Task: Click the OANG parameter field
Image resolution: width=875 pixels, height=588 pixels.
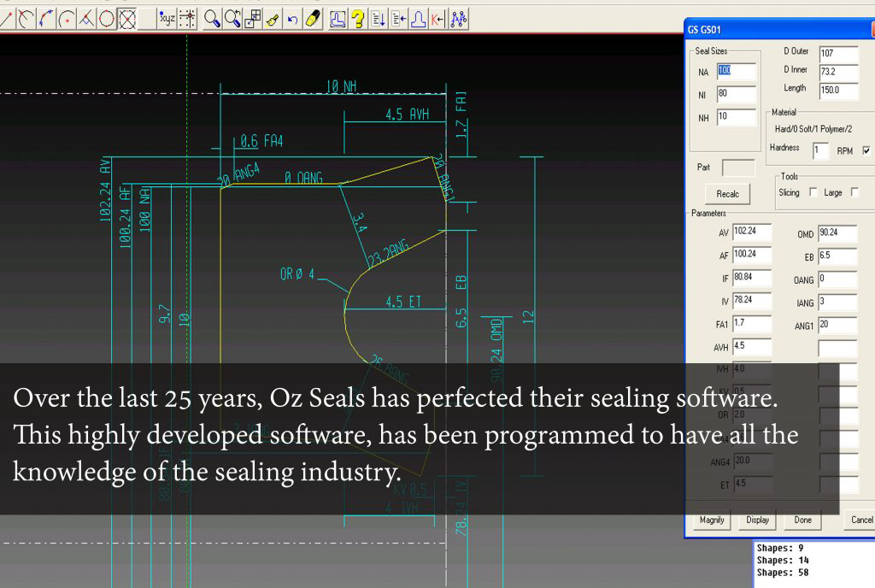Action: (x=837, y=279)
